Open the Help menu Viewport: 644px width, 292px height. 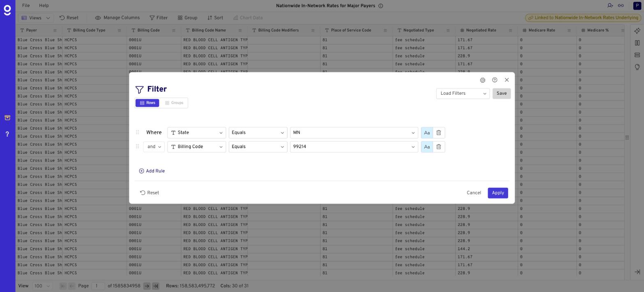pos(44,6)
